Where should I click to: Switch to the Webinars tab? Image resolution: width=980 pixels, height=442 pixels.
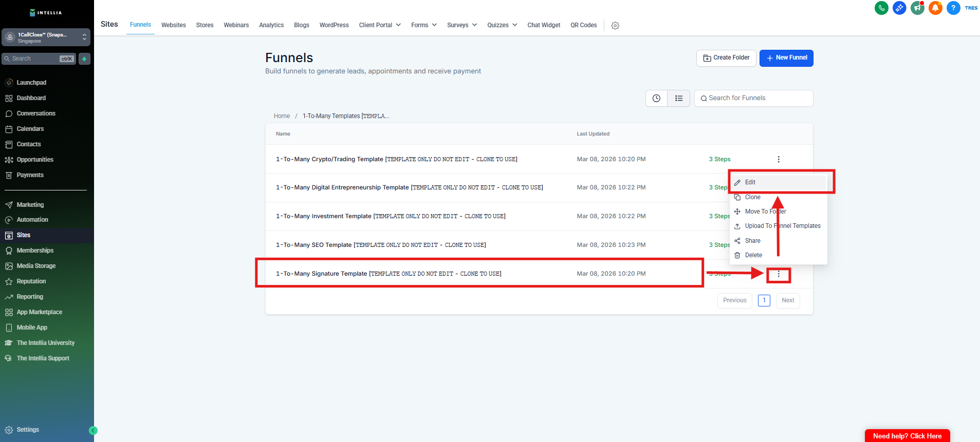tap(236, 25)
